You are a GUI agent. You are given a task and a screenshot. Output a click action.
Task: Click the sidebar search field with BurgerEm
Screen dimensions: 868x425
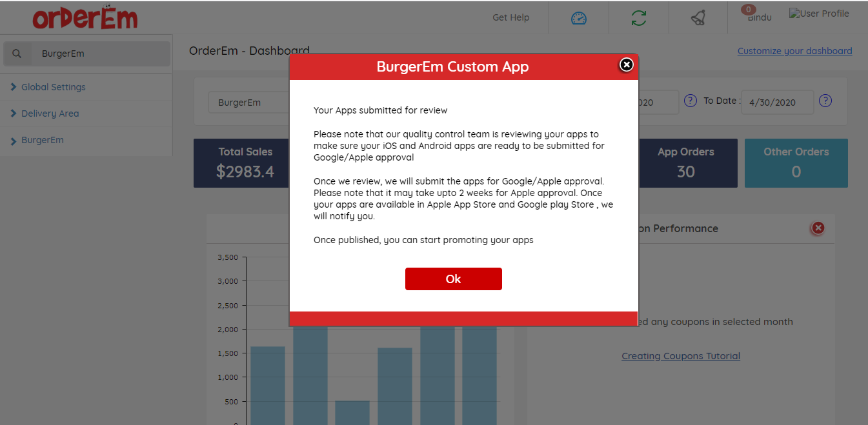click(97, 54)
